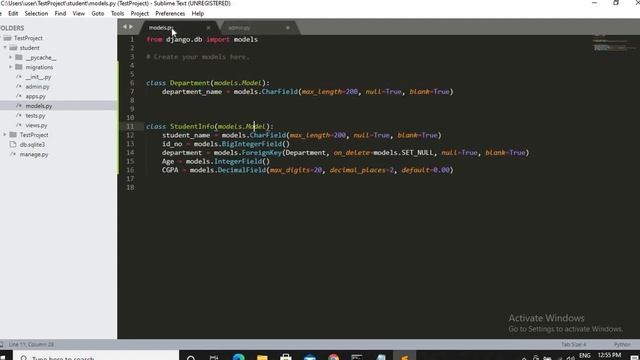Open __init__.py from sidebar
The width and height of the screenshot is (640, 360).
(38, 77)
